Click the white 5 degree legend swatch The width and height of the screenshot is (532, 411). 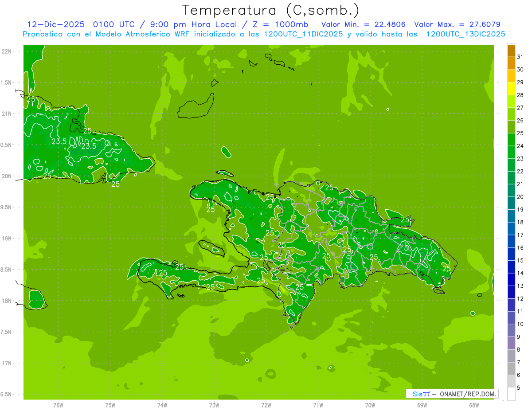point(511,394)
